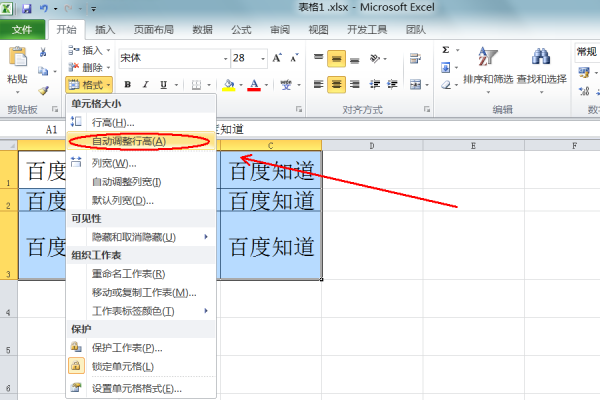Switch to the 开发工具 tab
600x400 pixels.
[367, 29]
